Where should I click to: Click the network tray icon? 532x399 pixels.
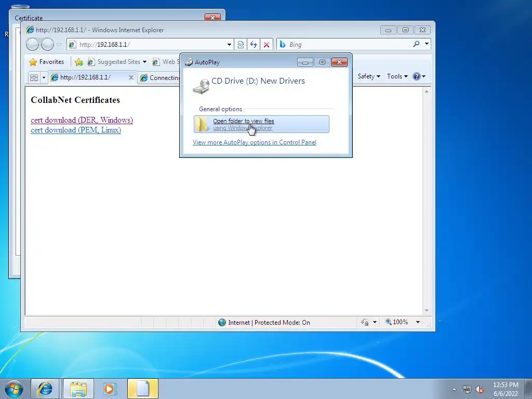click(467, 389)
